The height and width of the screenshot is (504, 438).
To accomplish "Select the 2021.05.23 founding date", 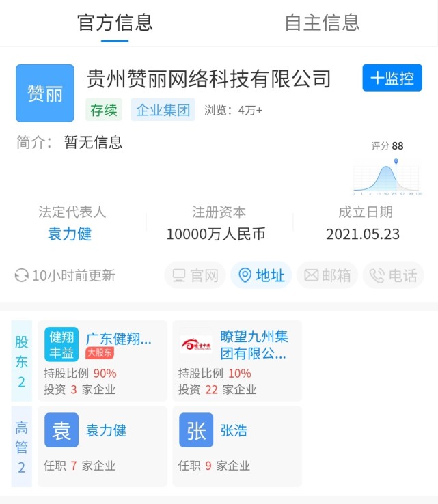I will 363,234.
